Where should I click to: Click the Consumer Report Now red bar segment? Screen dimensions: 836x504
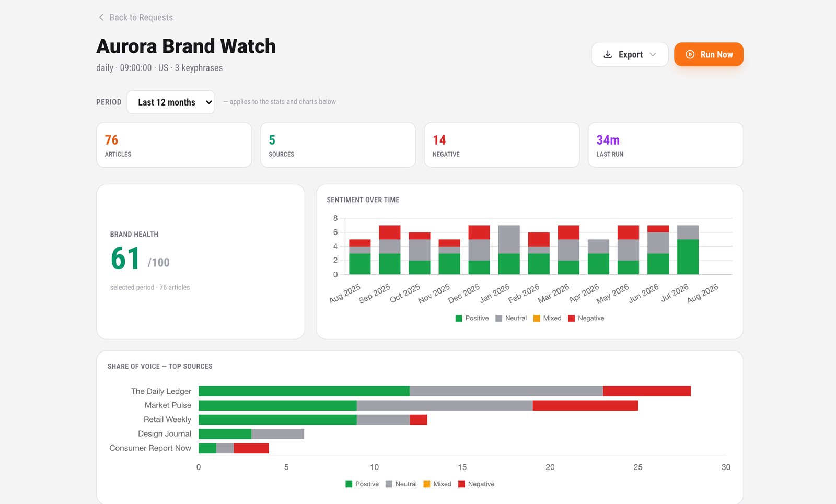251,448
